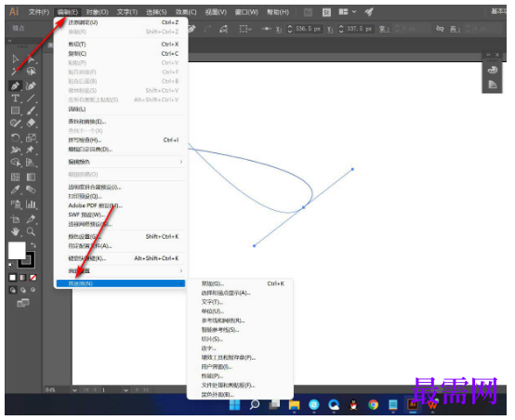This screenshot has width=515, height=420.
Task: Choose the Ctrl+C copy menu entry
Action: 121,54
